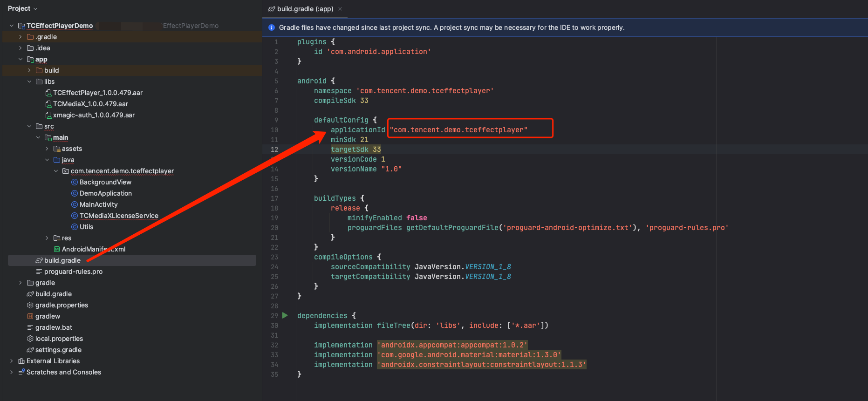Click the AndroidManifest.xml file icon
The width and height of the screenshot is (868, 401).
(57, 249)
